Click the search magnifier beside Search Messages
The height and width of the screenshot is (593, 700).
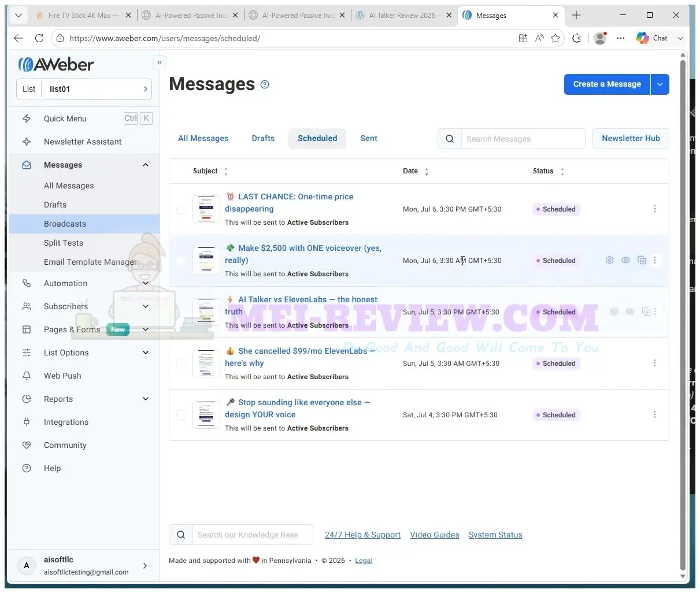tap(450, 139)
